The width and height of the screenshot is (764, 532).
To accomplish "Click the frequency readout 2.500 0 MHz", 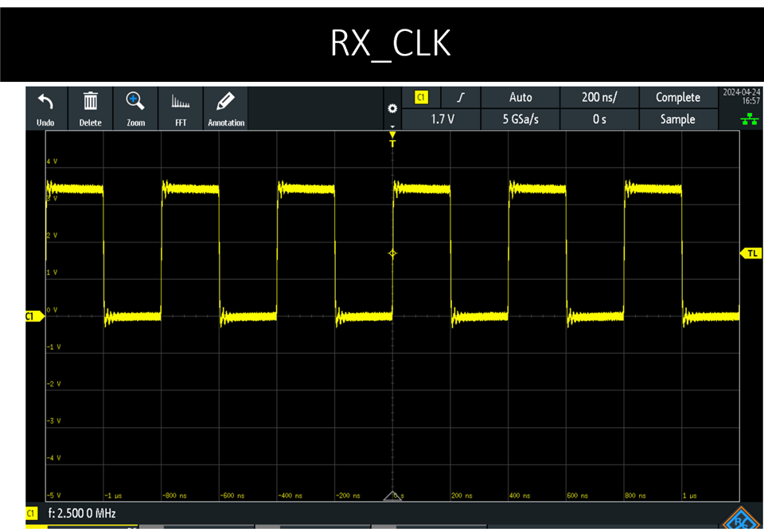I will [x=82, y=514].
